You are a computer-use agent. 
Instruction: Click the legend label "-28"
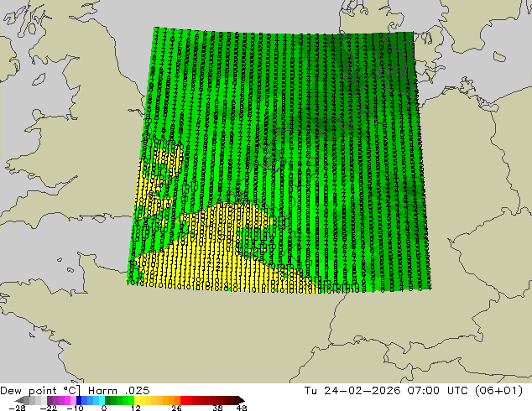[x=17, y=408]
